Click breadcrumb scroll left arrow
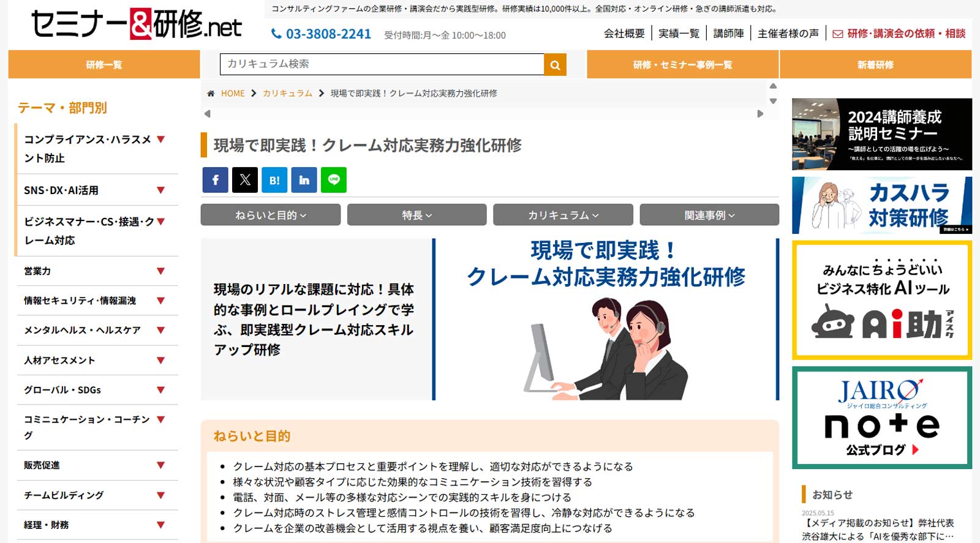Viewport: 980px width, 543px height. click(208, 113)
